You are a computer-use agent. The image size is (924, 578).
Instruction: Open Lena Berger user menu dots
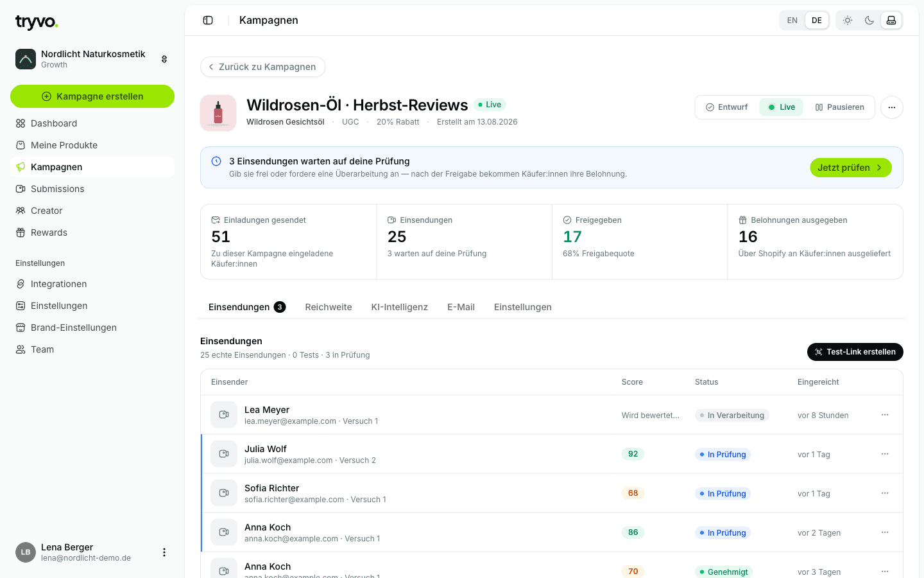coord(164,552)
